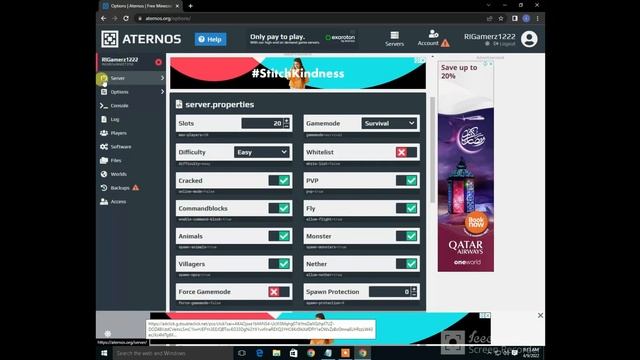Click the #StitchKindness banner ad
The image size is (640, 360).
click(298, 73)
